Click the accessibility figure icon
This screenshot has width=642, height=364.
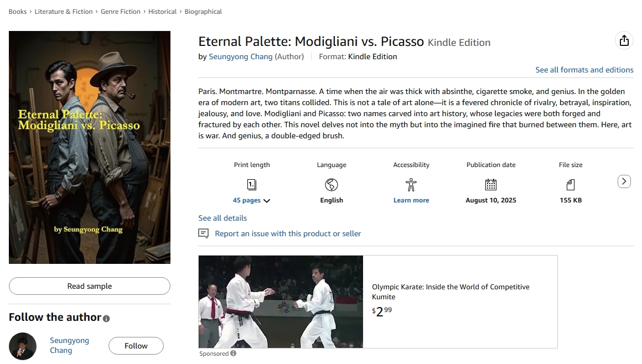coord(411,184)
